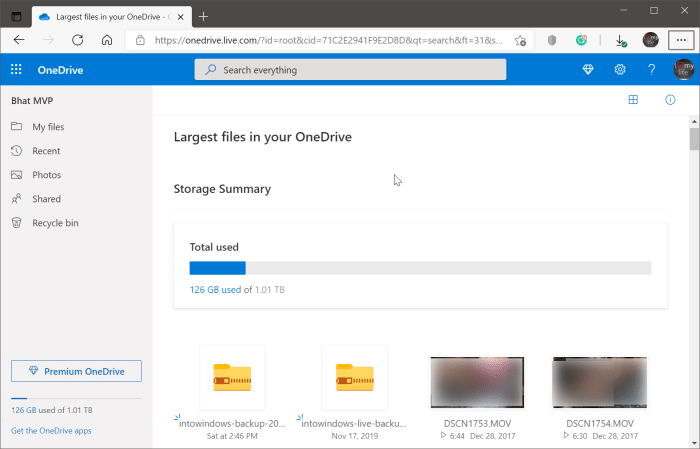Close the Largest files in your OneDrive tab
This screenshot has width=700, height=449.
pyautogui.click(x=181, y=17)
